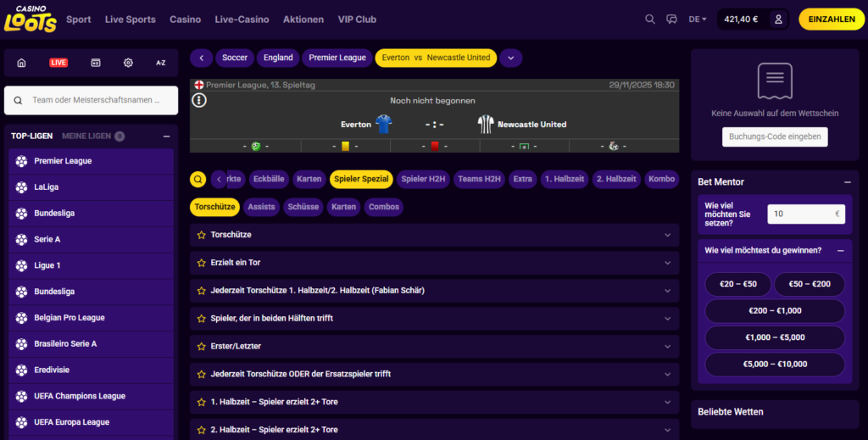This screenshot has width=868, height=440.
Task: Open UEFA Champions League in sidebar
Action: click(x=92, y=396)
